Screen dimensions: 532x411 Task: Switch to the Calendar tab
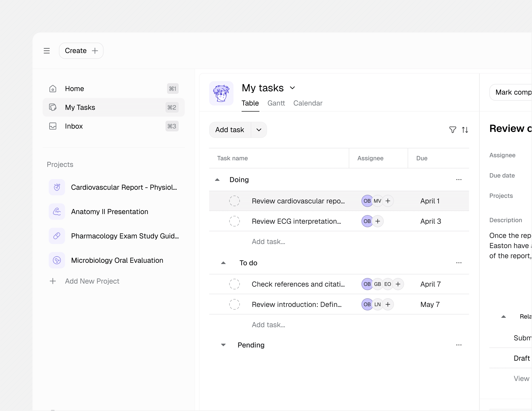click(x=308, y=103)
